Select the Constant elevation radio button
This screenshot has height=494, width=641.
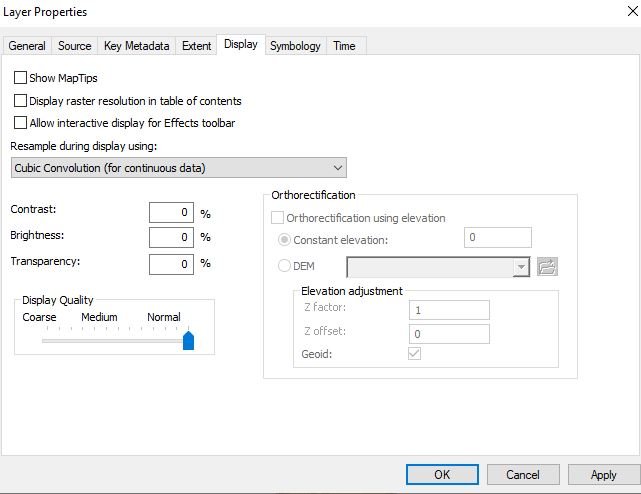[x=284, y=240]
